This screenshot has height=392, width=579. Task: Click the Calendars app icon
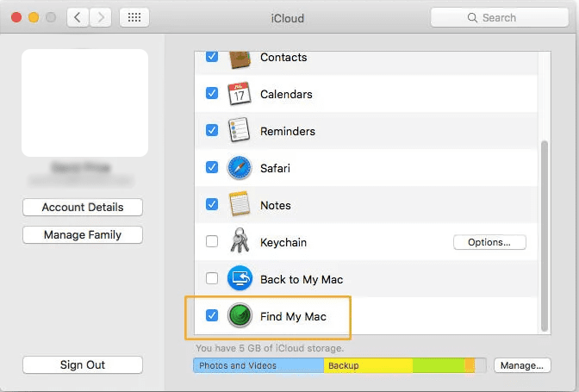239,94
